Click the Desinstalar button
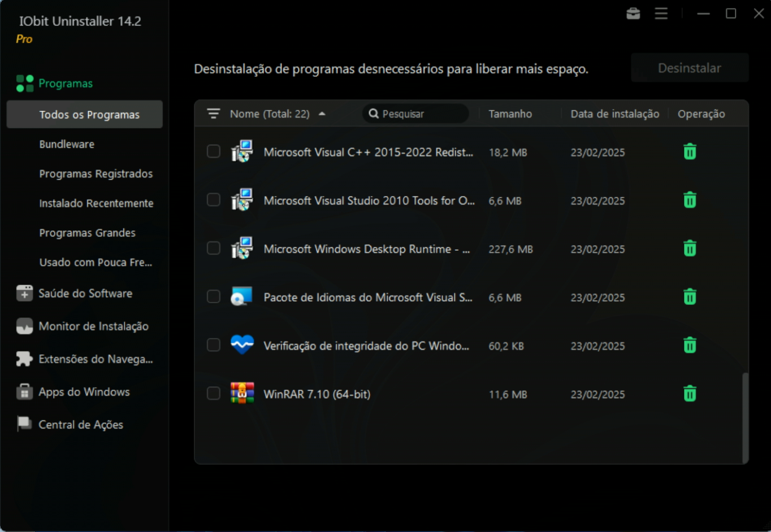 point(690,68)
